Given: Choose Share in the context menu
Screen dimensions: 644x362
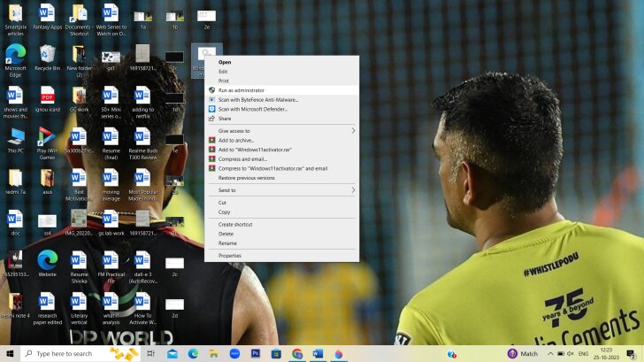Looking at the screenshot, I should point(281,119).
